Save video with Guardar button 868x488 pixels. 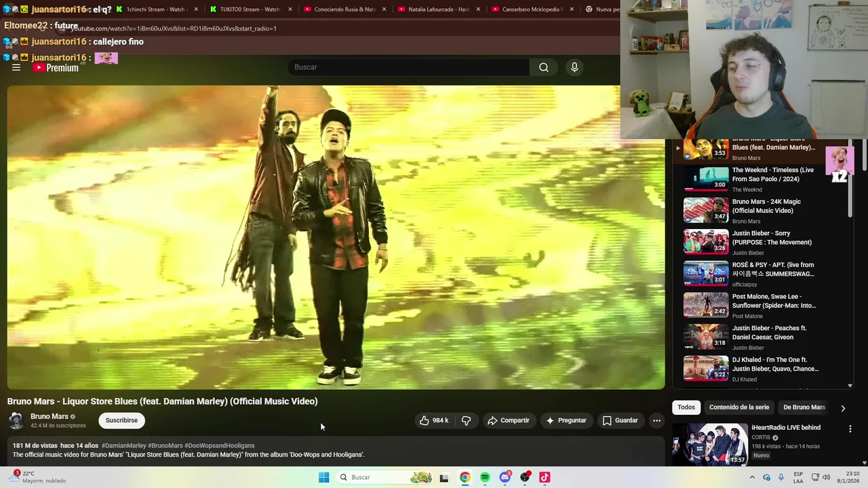point(620,420)
